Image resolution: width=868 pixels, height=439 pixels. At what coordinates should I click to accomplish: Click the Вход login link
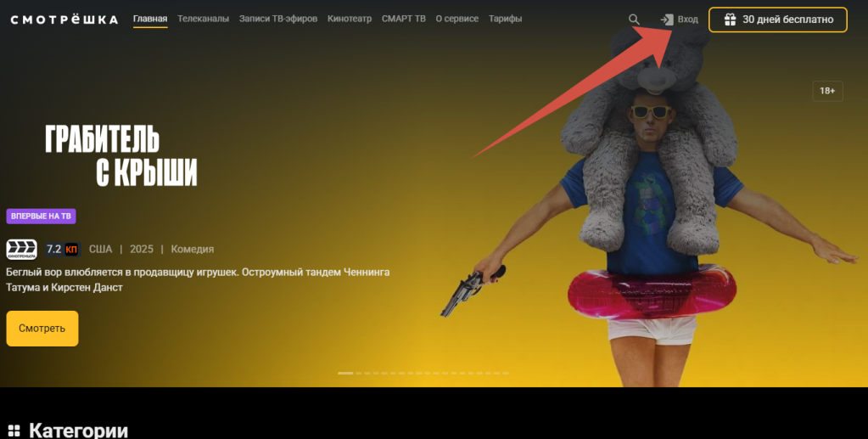[x=680, y=20]
